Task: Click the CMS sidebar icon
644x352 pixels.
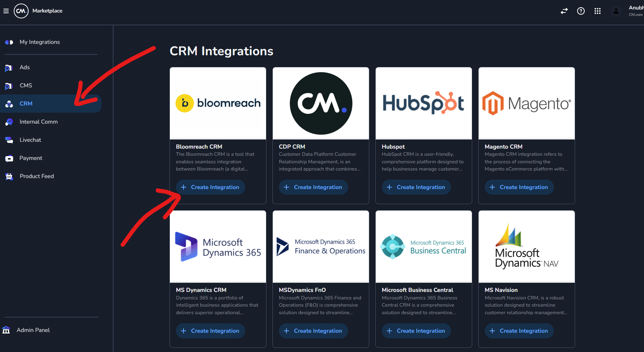Action: 8,86
